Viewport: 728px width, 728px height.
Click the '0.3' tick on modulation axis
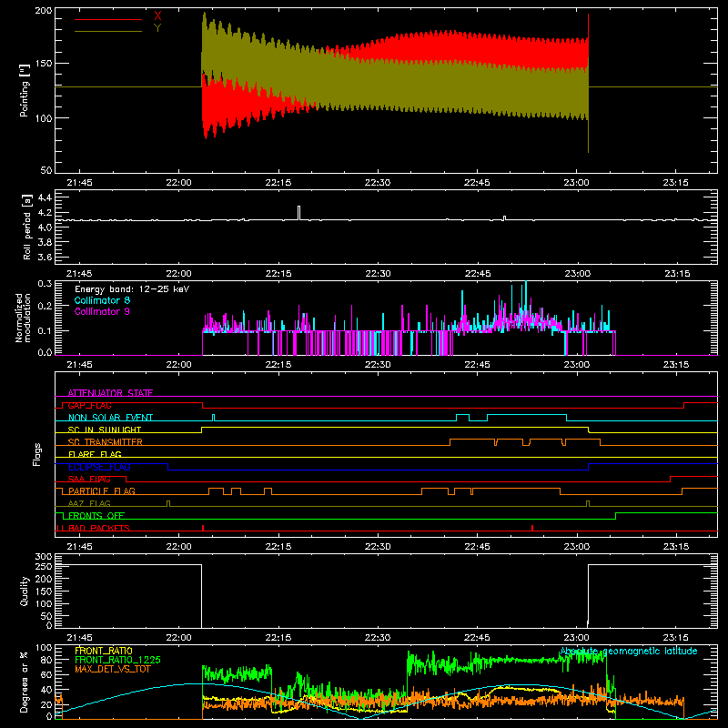click(x=45, y=283)
